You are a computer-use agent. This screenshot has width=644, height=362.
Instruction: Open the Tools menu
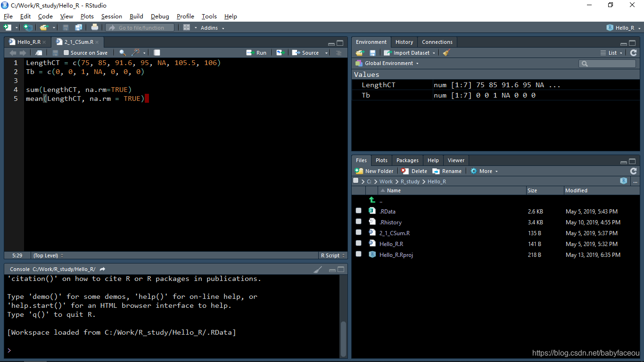tap(209, 16)
